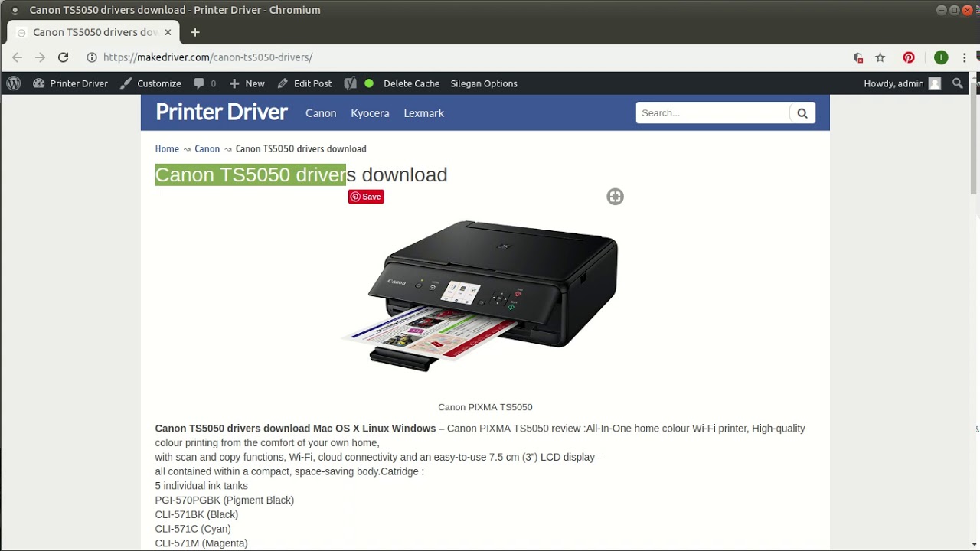Click the CLI-571BK (Black) line
Image resolution: width=980 pixels, height=551 pixels.
197,514
